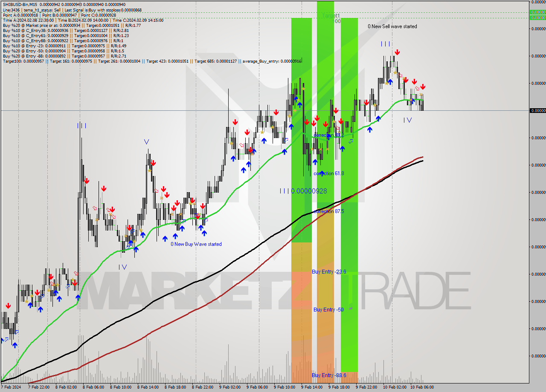The image size is (546, 392).
Task: Select the blue "I V" label near 10 Feb 06:00
Action: point(407,120)
